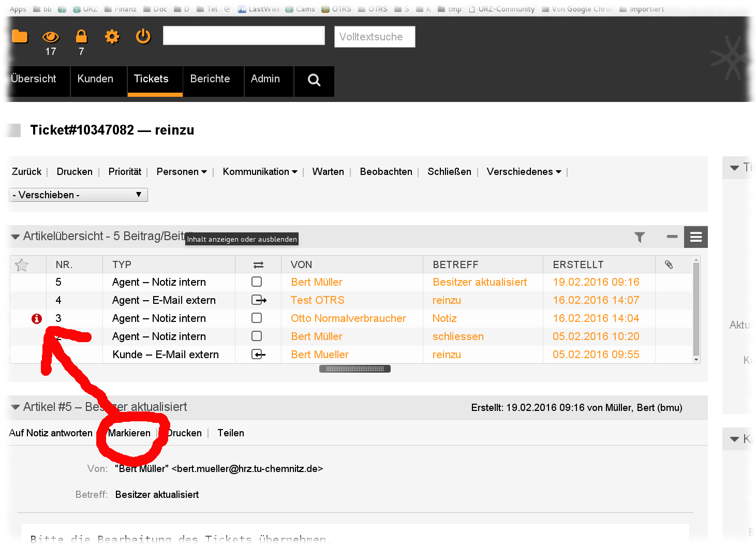The width and height of the screenshot is (756, 545).
Task: Click the orange folder icon in header
Action: (20, 36)
